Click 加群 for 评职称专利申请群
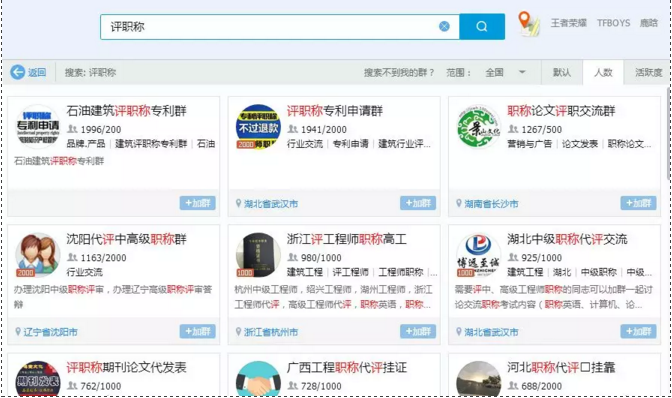 [418, 203]
